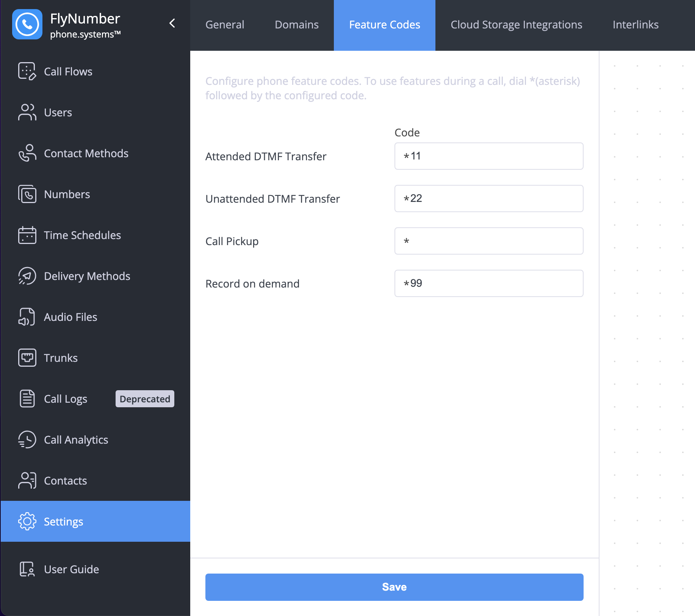Click the Unattended DTMF Transfer label
This screenshot has width=695, height=616.
(272, 199)
